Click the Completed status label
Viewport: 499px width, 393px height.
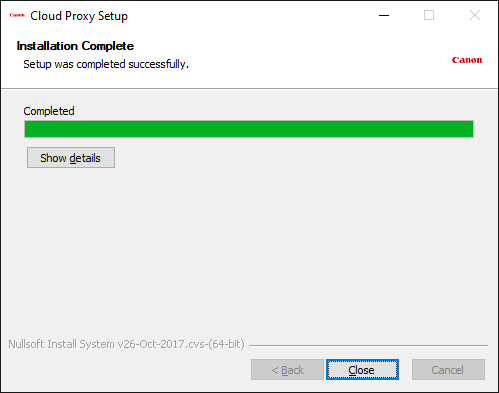[x=49, y=111]
